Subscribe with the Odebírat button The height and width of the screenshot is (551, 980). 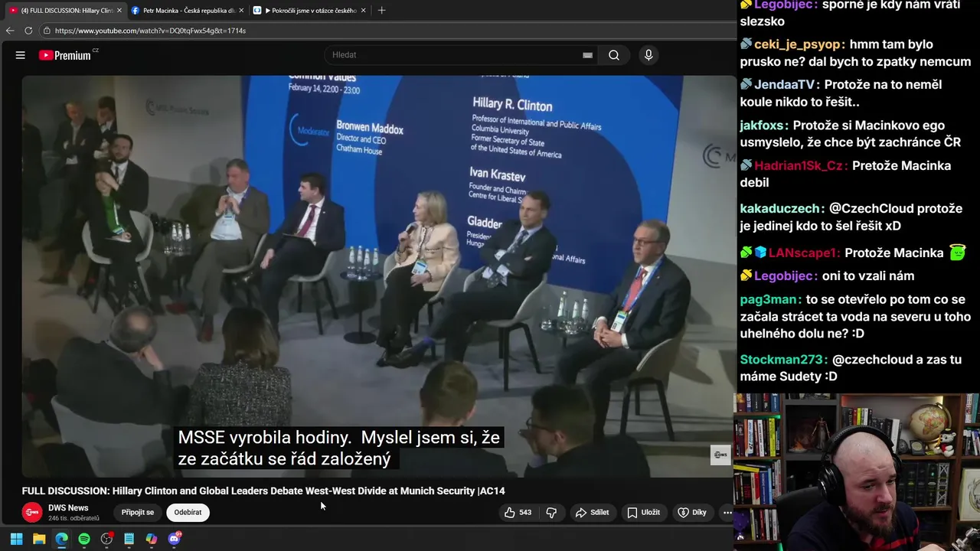tap(188, 513)
